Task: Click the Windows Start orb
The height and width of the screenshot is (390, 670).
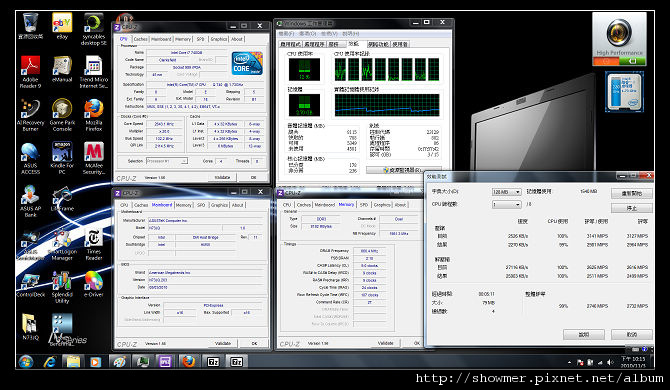Action: tap(26, 362)
